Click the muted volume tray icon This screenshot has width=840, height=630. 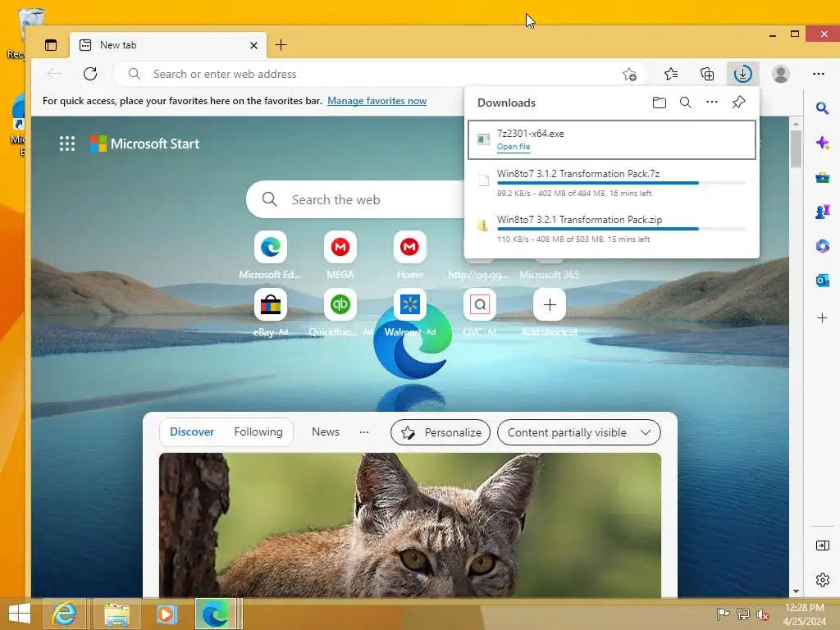762,614
